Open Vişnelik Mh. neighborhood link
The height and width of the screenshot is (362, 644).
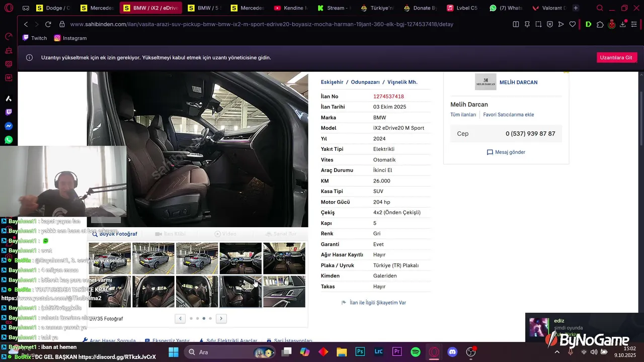pyautogui.click(x=402, y=82)
